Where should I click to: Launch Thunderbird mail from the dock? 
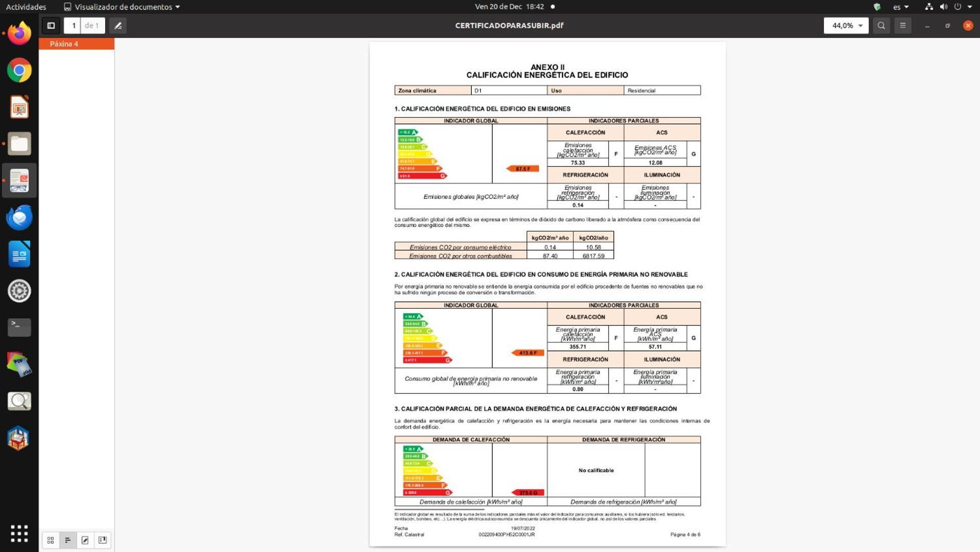(x=19, y=218)
